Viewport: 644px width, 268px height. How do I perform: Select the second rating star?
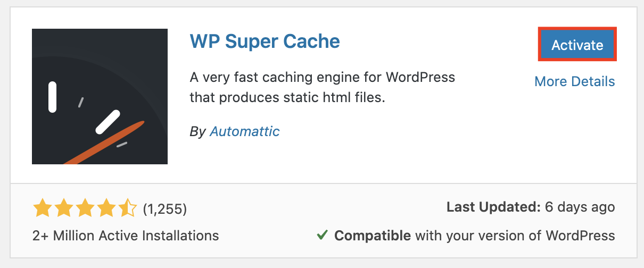click(x=63, y=209)
